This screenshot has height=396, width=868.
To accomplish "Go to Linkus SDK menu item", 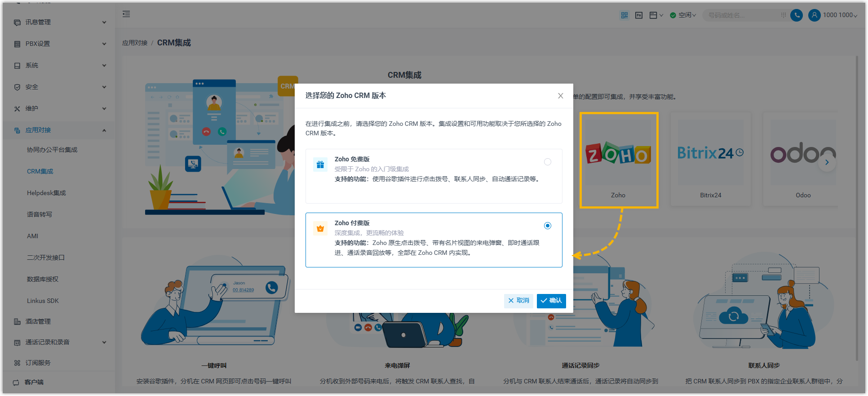I will click(43, 301).
